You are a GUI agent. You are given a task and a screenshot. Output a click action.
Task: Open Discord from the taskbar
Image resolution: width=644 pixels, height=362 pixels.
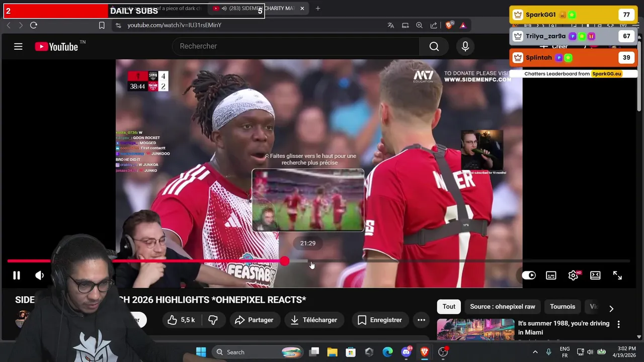coord(406,352)
